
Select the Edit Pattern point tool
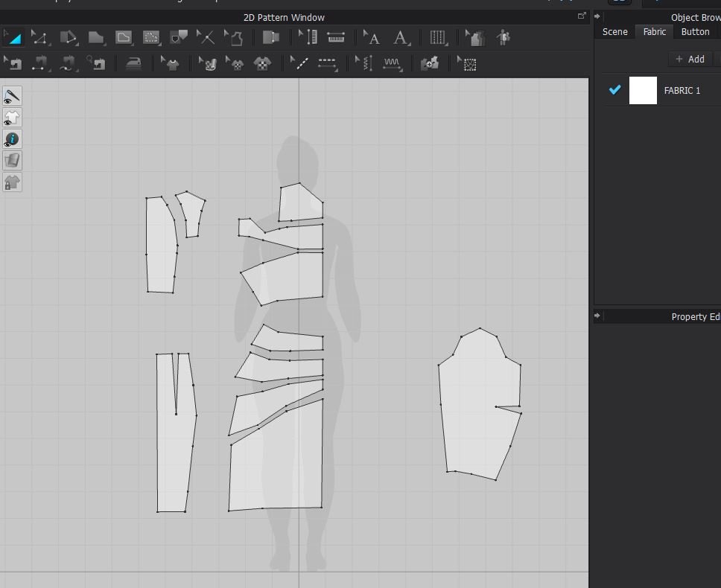tap(39, 37)
